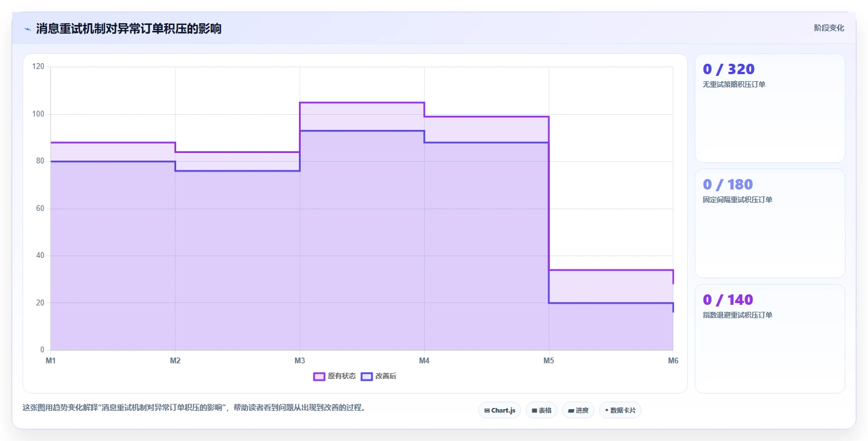Click the 120 y-axis tick label

pos(38,67)
